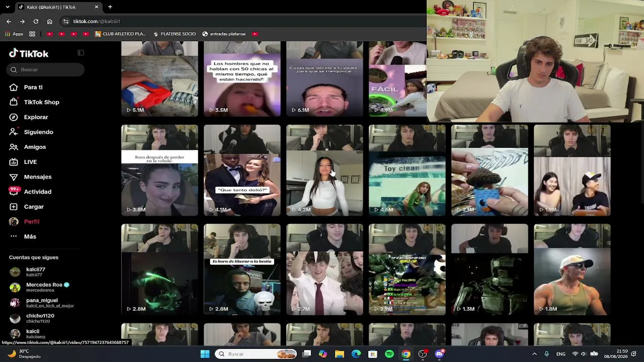Screen dimensions: 644x362
Task: View site information icon beside the URL
Action: pyautogui.click(x=65, y=21)
